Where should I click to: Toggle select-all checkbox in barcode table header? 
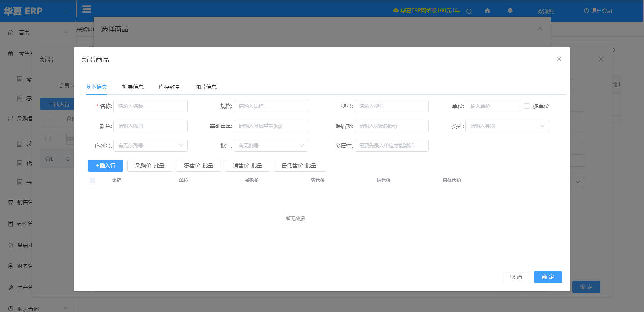point(92,180)
